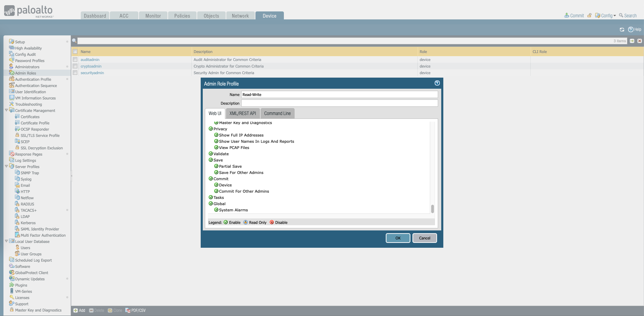Image resolution: width=644 pixels, height=316 pixels.
Task: Toggle the View PCAP Files permission icon
Action: click(216, 148)
